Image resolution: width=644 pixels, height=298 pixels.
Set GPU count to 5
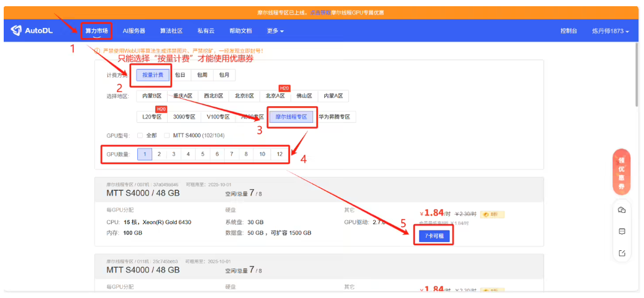[x=202, y=155]
